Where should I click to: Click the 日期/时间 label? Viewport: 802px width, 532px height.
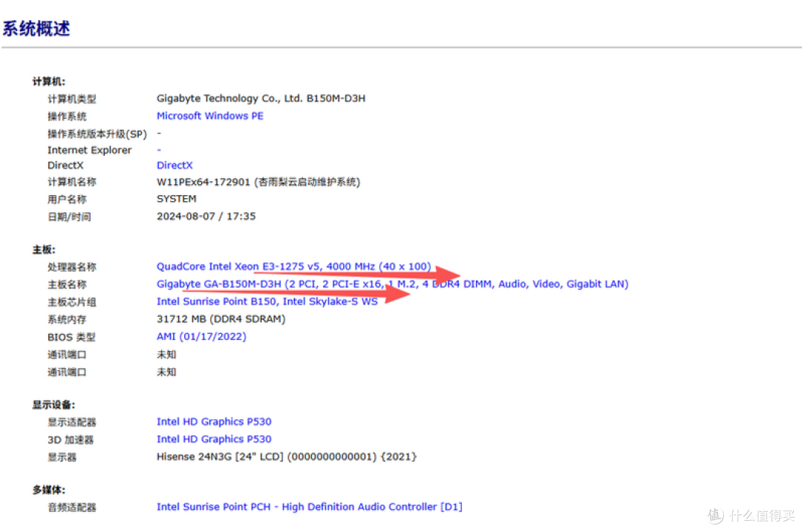[70, 217]
